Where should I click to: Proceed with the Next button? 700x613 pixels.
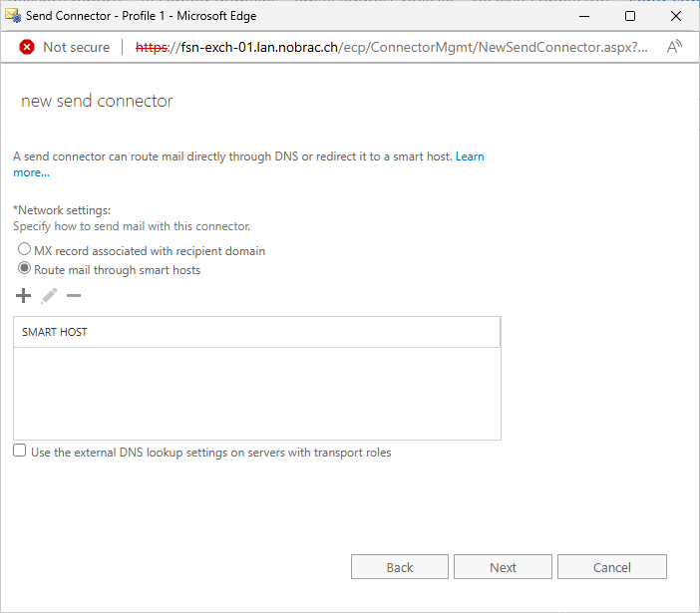(503, 567)
